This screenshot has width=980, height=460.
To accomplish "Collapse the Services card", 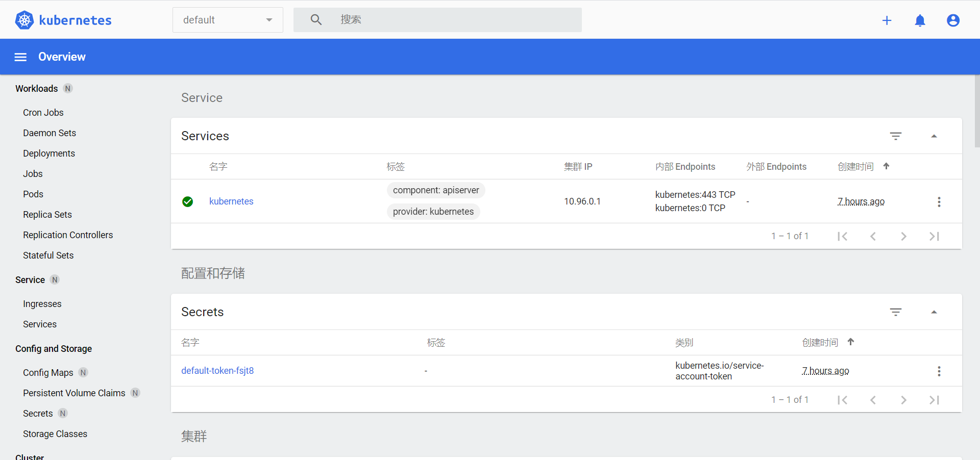I will [x=934, y=136].
